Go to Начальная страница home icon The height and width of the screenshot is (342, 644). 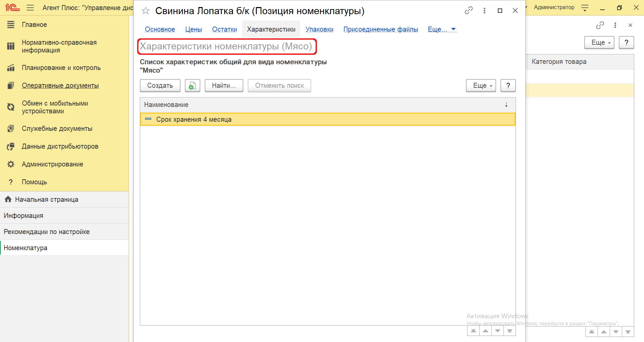(8, 199)
